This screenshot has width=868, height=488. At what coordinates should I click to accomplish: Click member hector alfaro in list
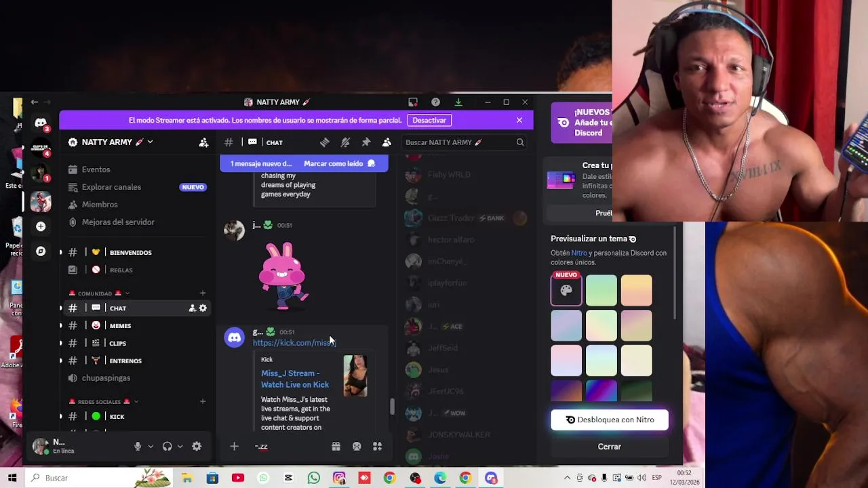click(x=451, y=240)
